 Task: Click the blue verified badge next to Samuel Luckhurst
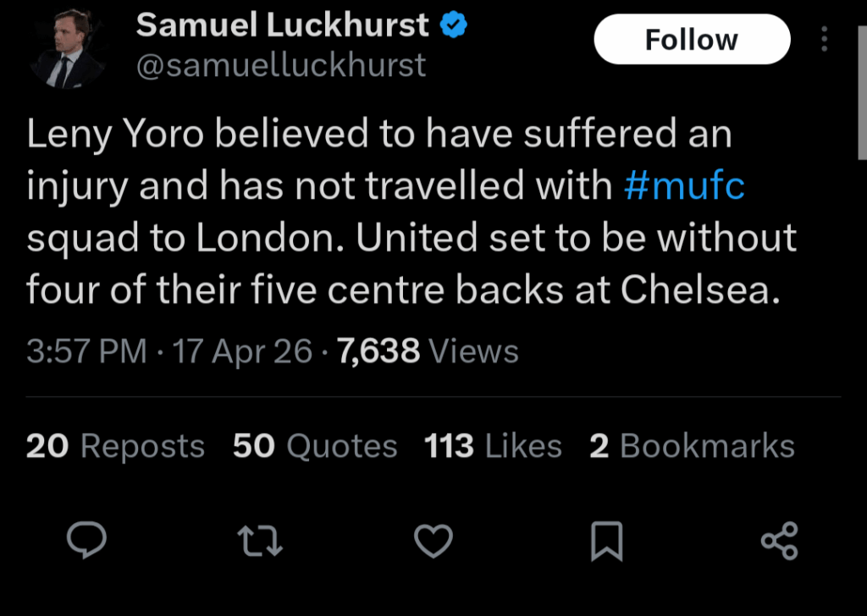tap(454, 24)
